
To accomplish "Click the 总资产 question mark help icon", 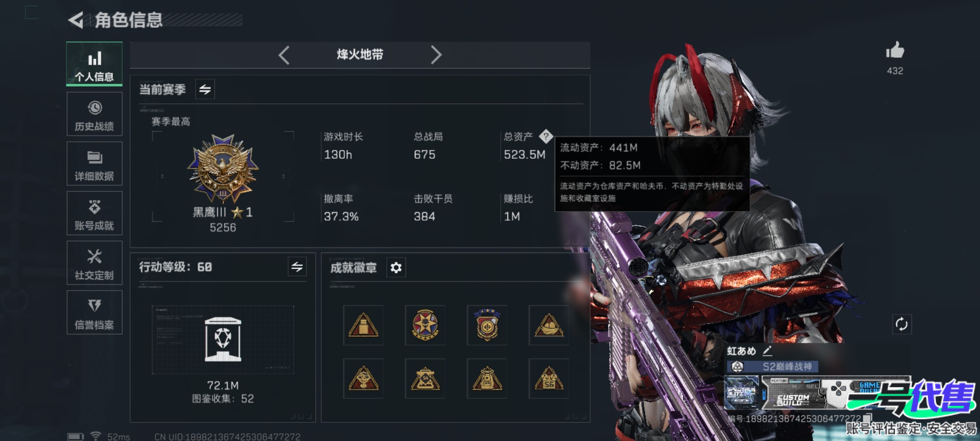I will click(546, 136).
